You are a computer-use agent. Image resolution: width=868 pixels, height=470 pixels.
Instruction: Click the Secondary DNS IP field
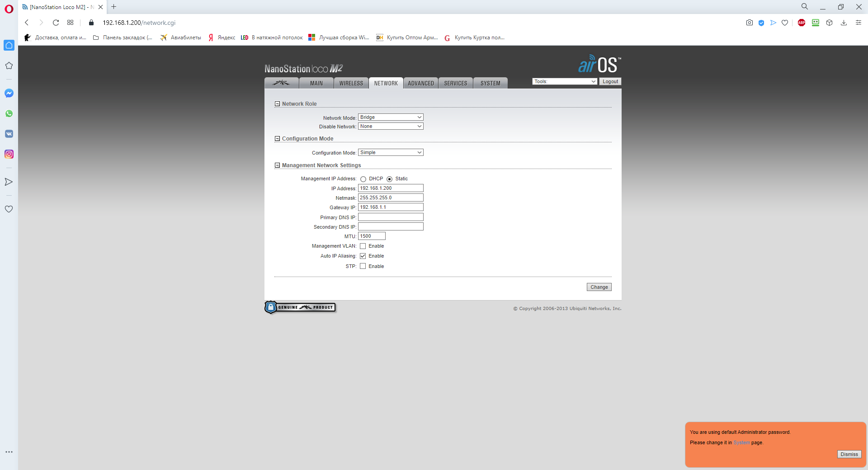[391, 226]
